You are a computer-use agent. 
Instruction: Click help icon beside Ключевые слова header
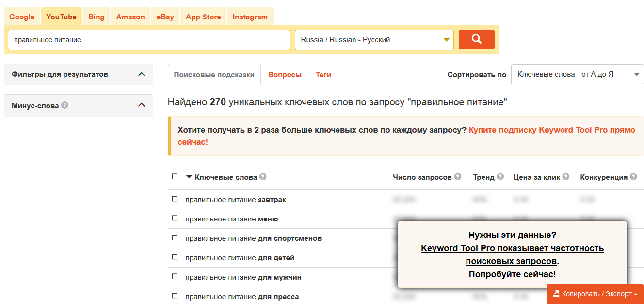tap(263, 177)
